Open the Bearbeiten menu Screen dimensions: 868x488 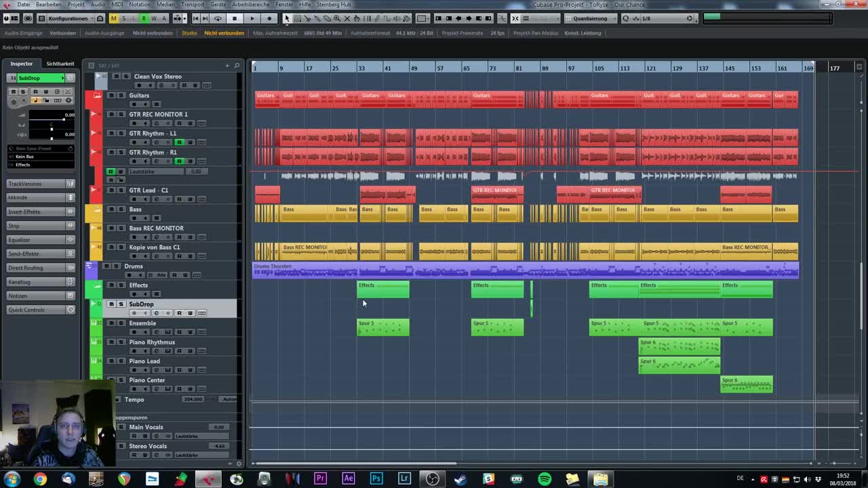[48, 4]
